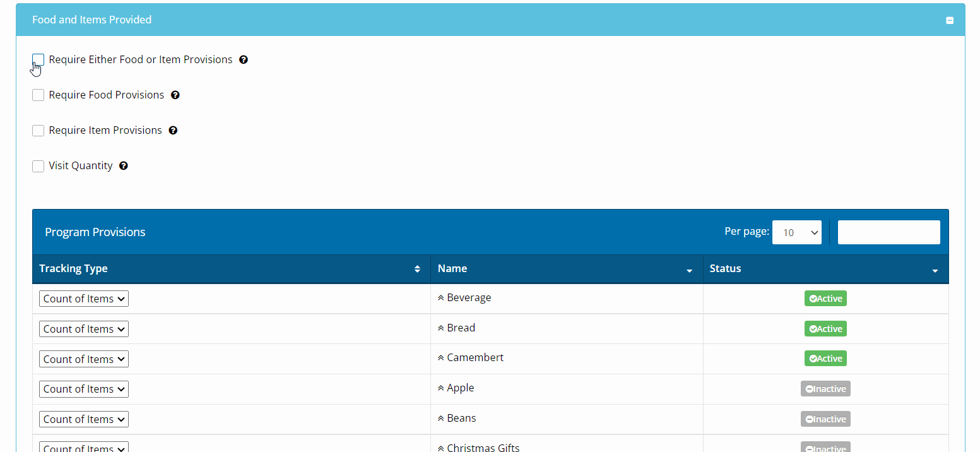980x452 pixels.
Task: Collapse the Food and Items Provided panel
Action: (950, 20)
